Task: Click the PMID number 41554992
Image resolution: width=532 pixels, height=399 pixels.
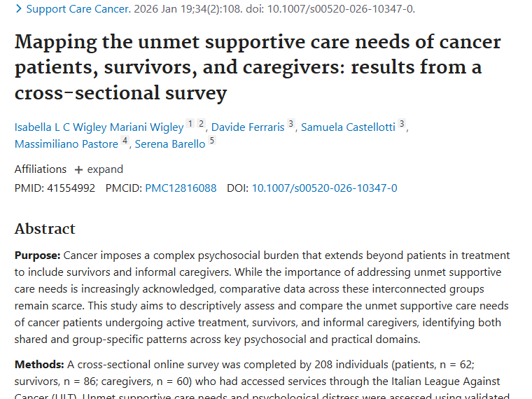Action: (71, 188)
